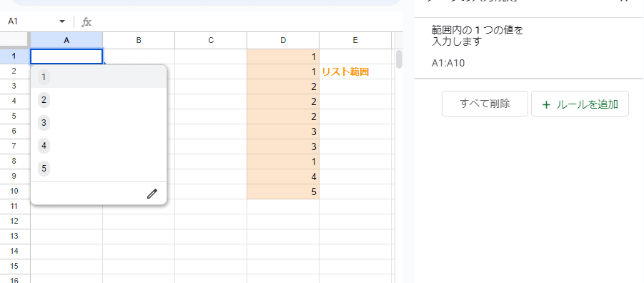Image resolution: width=644 pixels, height=283 pixels.
Task: Click empty cell B12
Action: pyautogui.click(x=139, y=222)
